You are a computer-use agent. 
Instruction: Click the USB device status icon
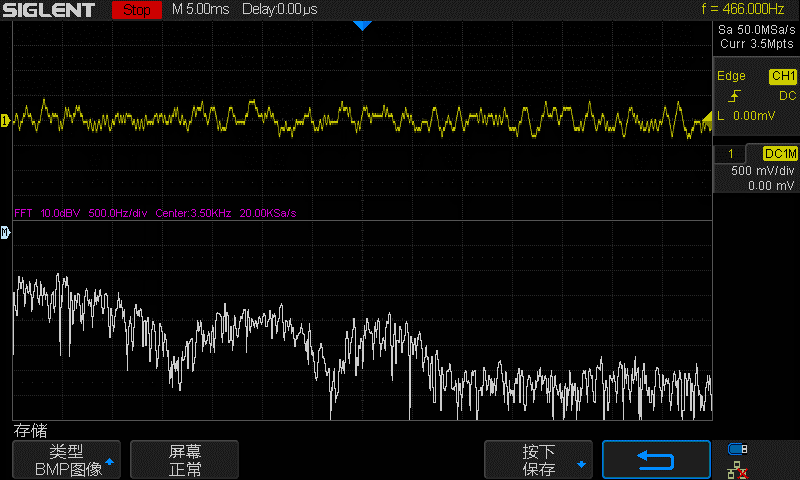point(738,448)
